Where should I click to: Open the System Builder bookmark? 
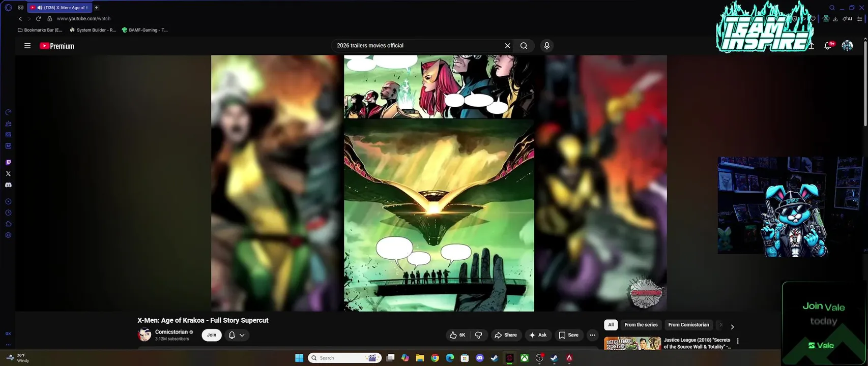(93, 30)
